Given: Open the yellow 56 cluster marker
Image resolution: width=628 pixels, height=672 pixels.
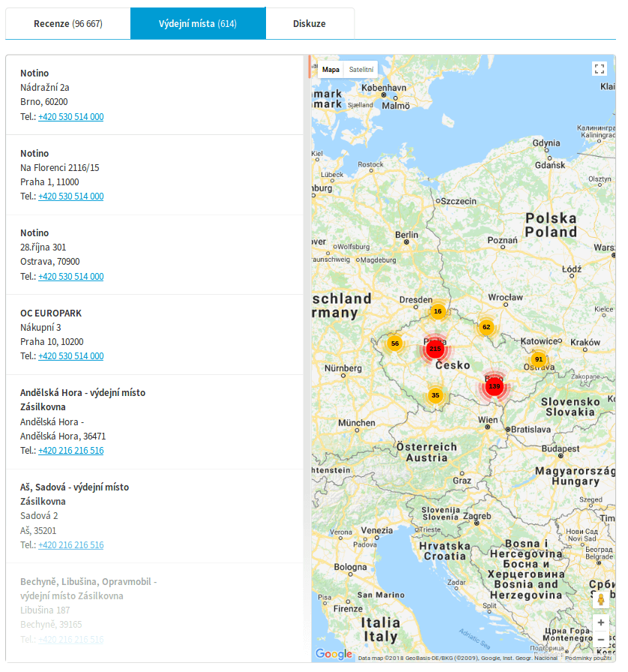Looking at the screenshot, I should (394, 343).
